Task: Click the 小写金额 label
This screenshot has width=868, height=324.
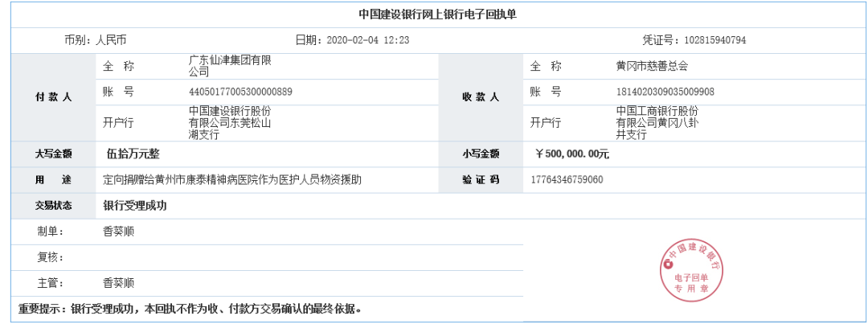Action: pyautogui.click(x=481, y=154)
